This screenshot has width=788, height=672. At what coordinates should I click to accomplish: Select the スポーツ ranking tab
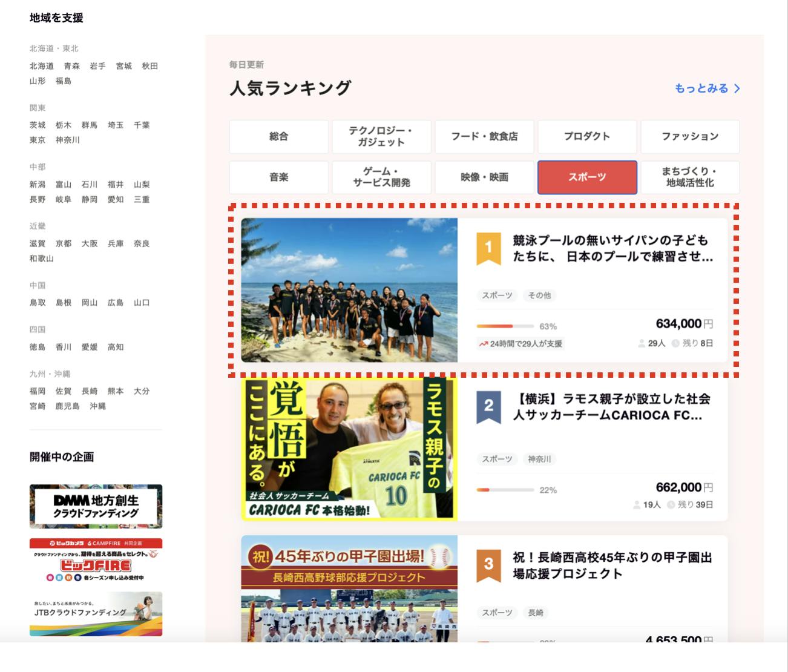pyautogui.click(x=587, y=177)
